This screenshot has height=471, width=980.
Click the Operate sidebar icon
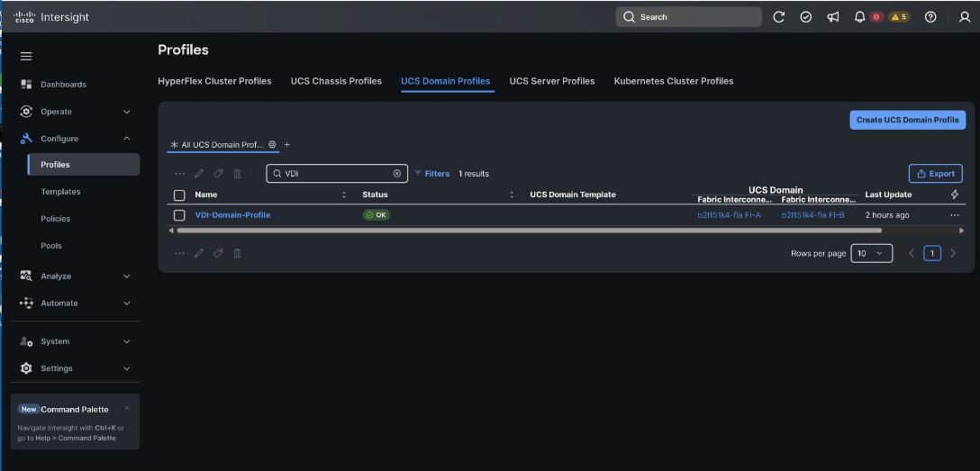click(x=26, y=111)
